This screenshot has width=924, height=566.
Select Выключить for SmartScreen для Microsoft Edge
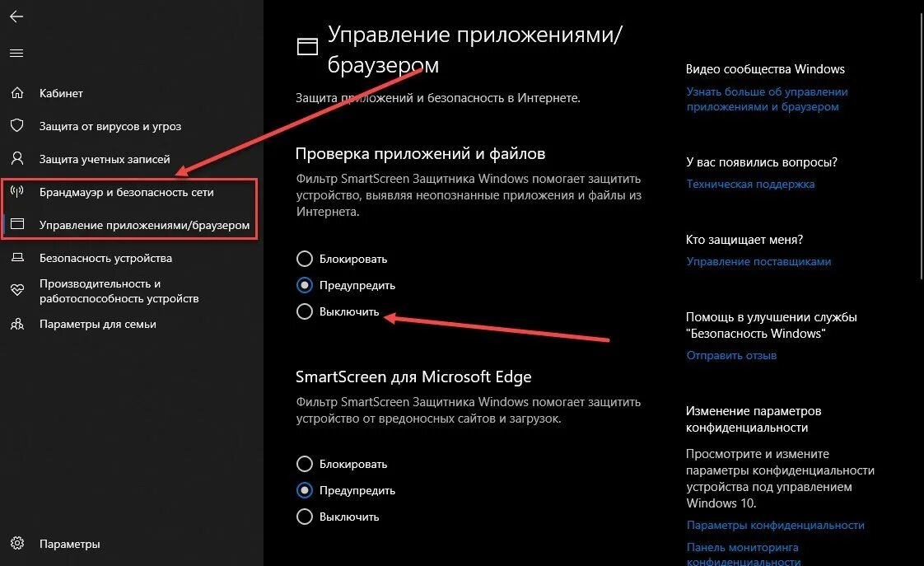[x=305, y=517]
